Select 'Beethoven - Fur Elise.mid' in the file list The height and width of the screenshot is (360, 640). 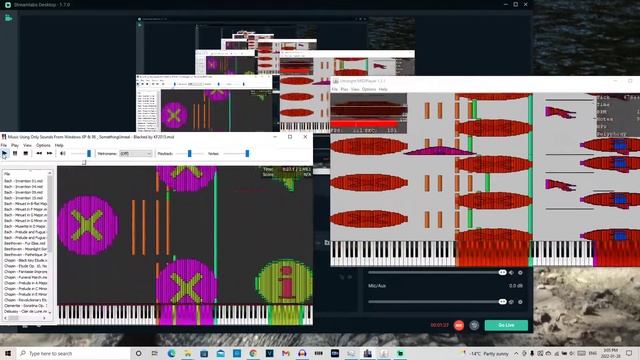click(25, 243)
